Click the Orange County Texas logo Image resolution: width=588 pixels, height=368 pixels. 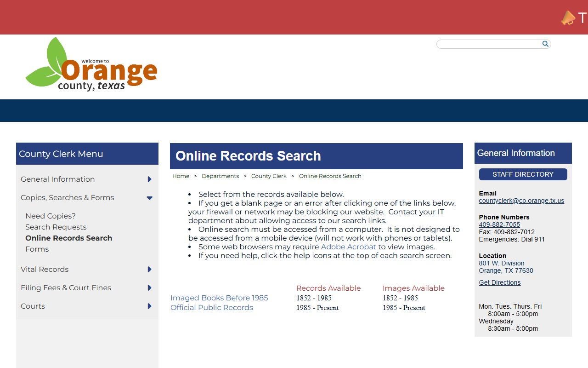point(91,64)
